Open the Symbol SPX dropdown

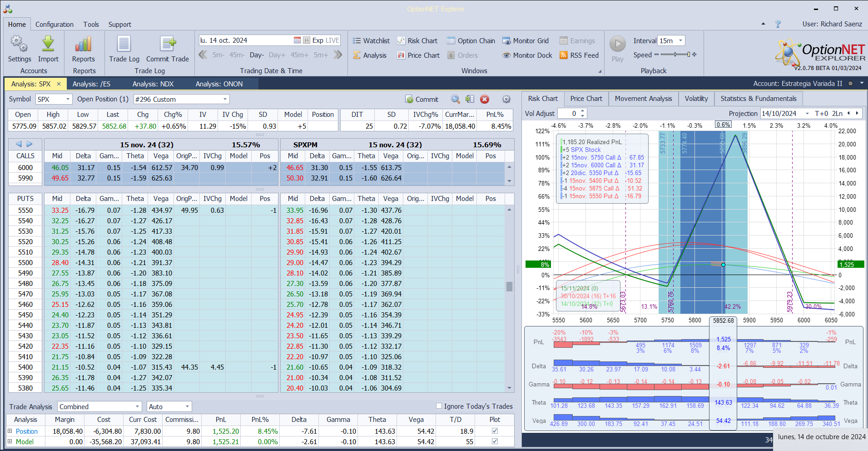68,100
